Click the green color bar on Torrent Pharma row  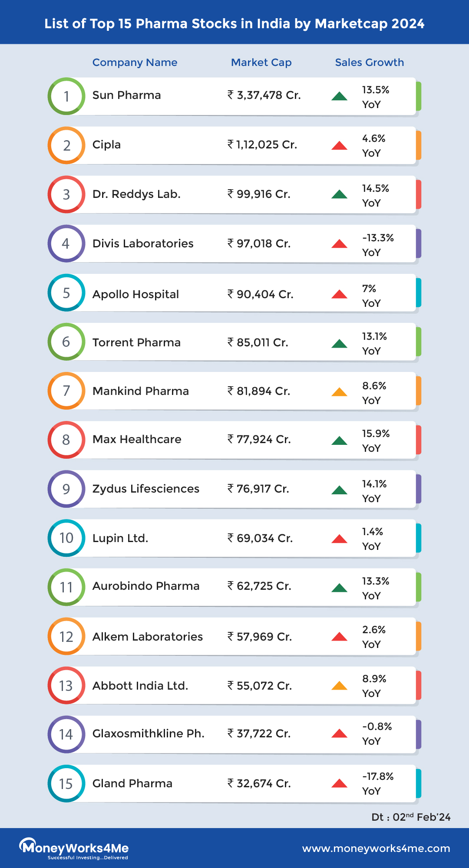(418, 342)
